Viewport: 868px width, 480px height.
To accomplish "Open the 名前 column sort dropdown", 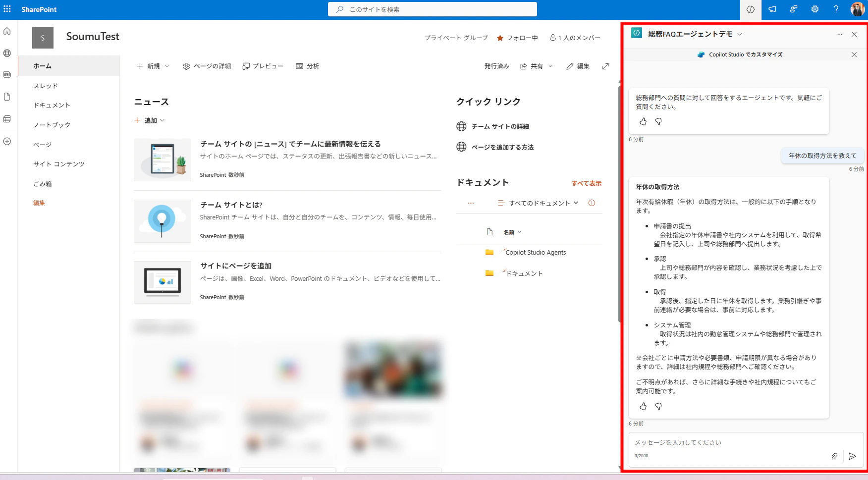I will (512, 232).
